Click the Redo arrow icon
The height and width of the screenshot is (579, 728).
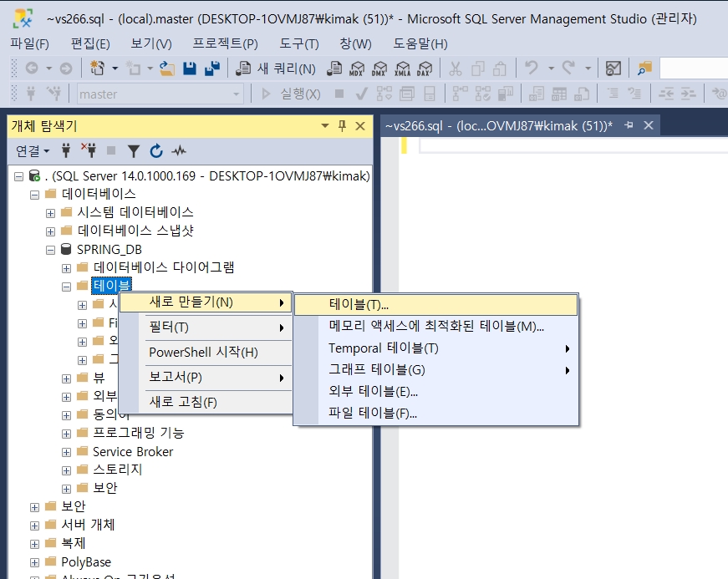[568, 68]
